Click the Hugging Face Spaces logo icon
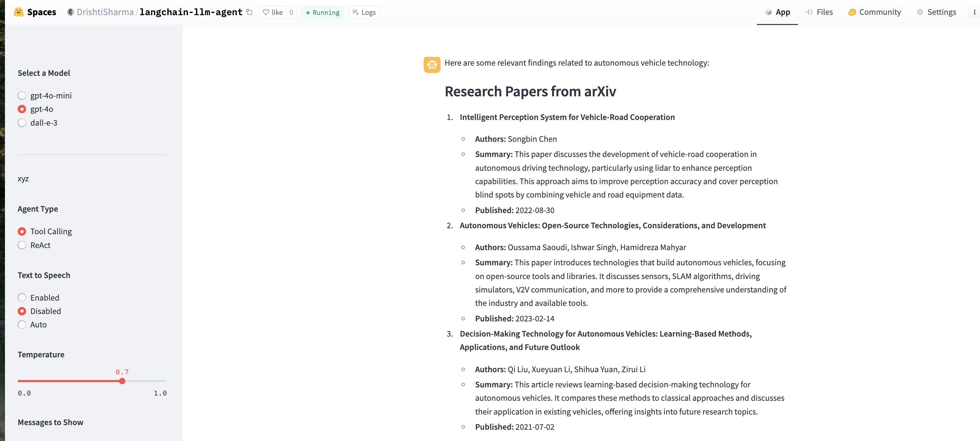 18,12
